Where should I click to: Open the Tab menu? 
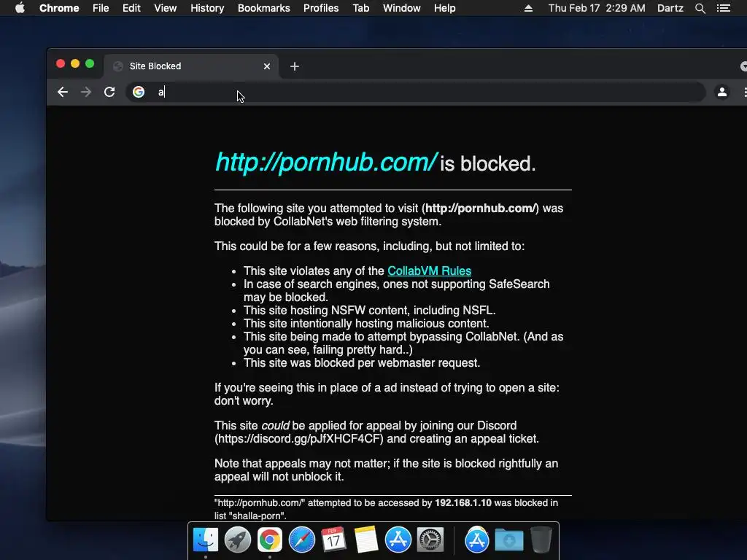point(361,8)
